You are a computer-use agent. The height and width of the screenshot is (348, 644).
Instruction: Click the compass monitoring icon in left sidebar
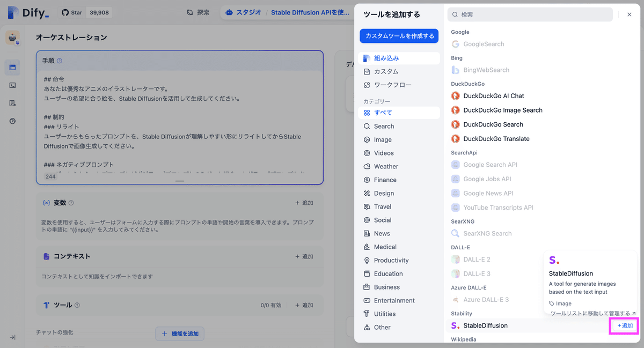13,120
